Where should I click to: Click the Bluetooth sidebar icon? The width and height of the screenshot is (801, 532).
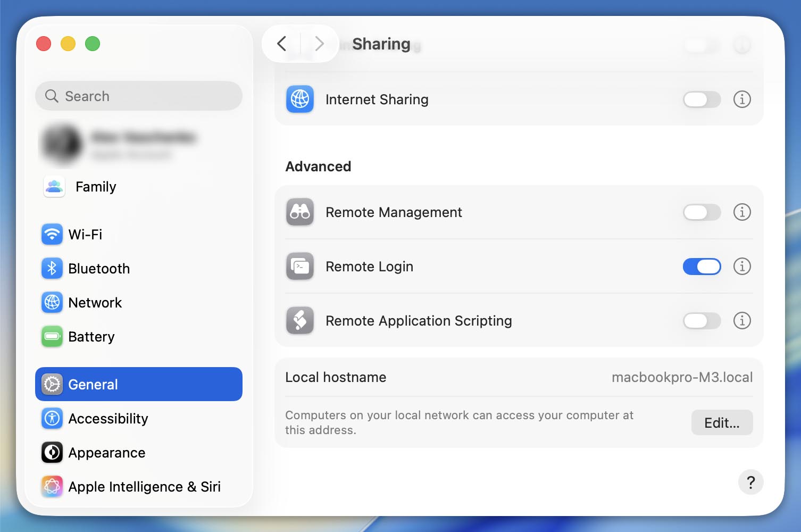(52, 268)
